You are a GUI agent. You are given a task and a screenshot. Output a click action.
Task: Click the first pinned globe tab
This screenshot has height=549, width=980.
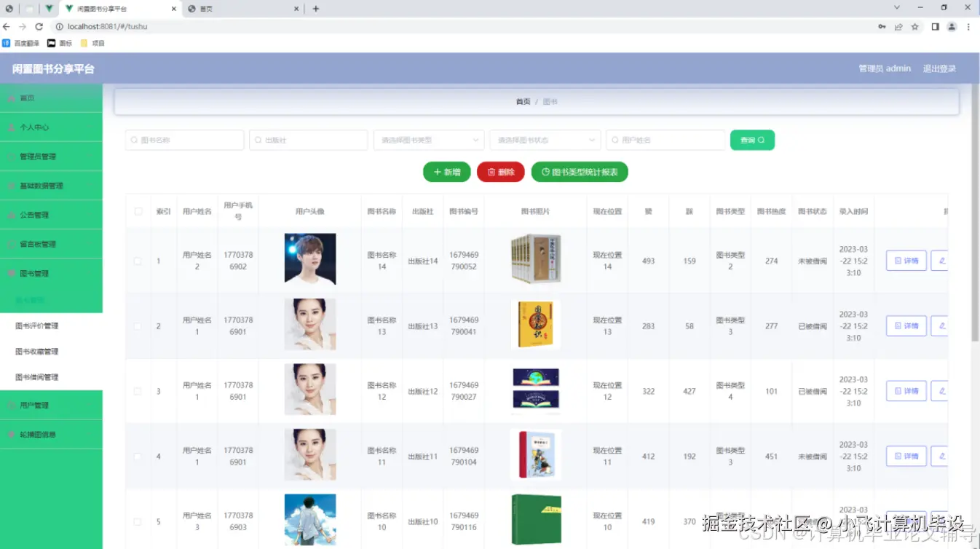point(9,9)
